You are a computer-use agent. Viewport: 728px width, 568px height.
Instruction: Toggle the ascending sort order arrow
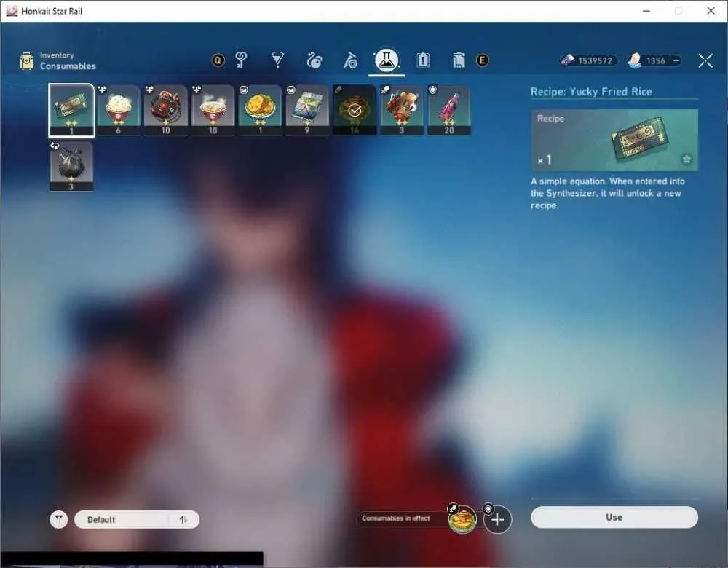(x=184, y=520)
